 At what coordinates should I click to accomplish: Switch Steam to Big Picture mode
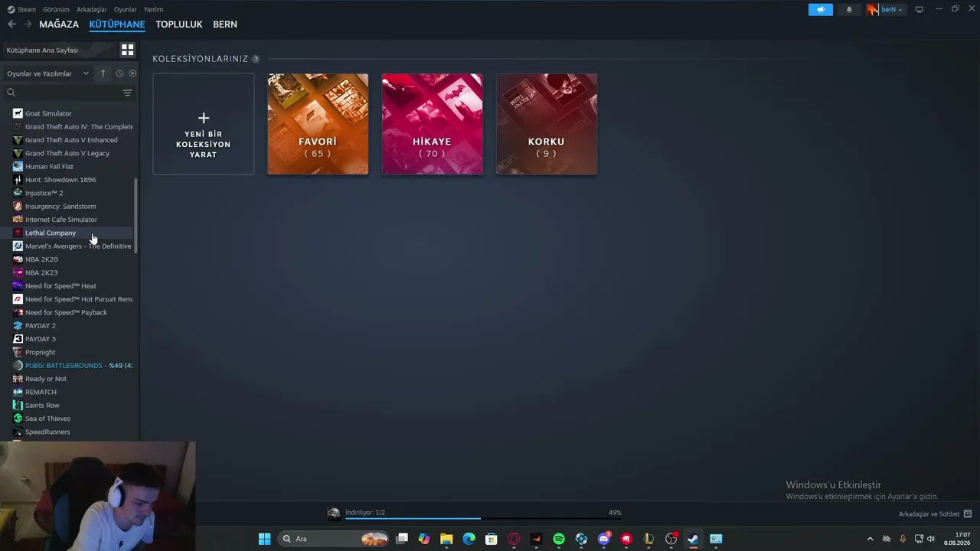point(920,9)
